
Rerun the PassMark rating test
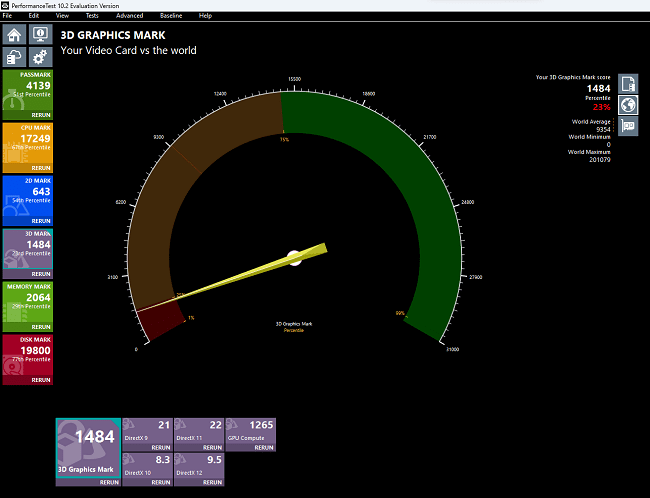[41, 115]
